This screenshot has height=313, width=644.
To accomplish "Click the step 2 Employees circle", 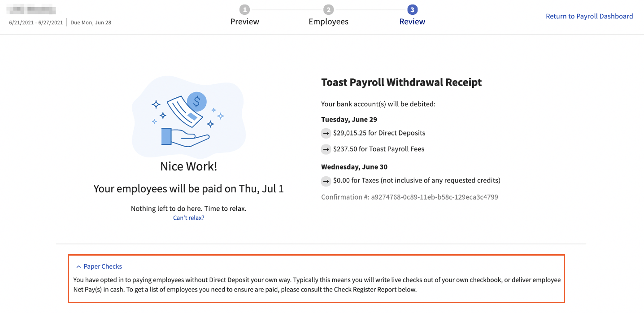I will (x=328, y=9).
